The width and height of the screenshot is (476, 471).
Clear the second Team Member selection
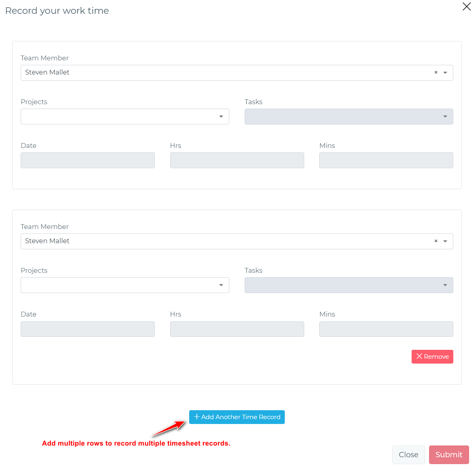click(436, 241)
